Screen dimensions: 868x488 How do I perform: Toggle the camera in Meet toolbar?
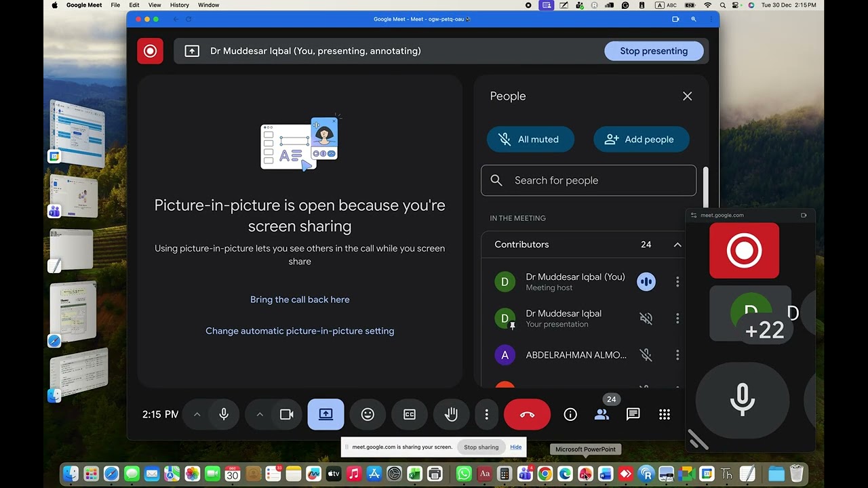[x=286, y=414]
